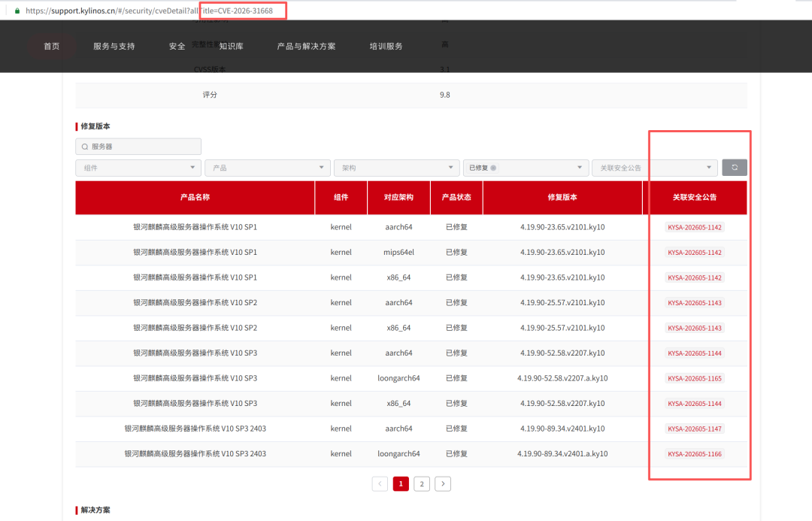This screenshot has height=521, width=812.
Task: Open 服务与支持 menu
Action: [114, 46]
